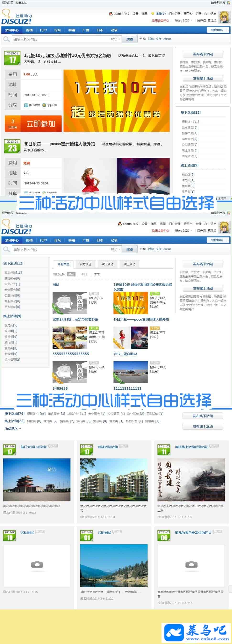The width and height of the screenshot is (232, 644).
Task: Switch to 线下活动 tab beside 官方认证
Action: click(x=108, y=264)
